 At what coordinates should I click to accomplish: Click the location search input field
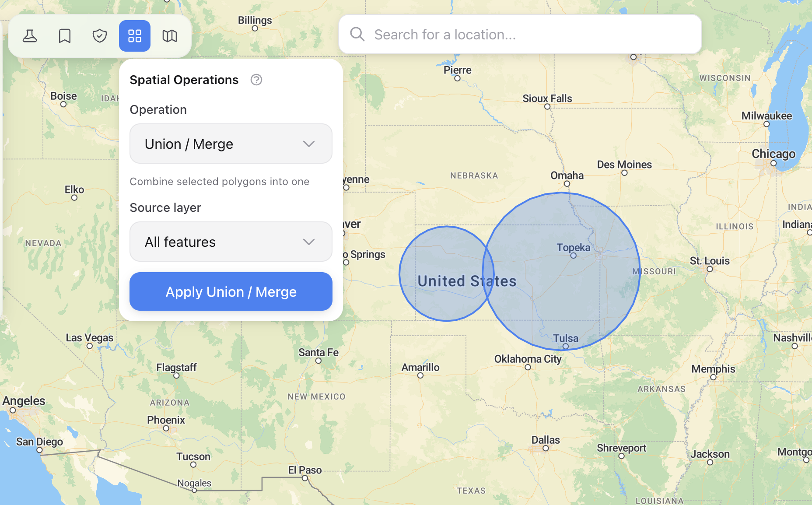[481, 34]
